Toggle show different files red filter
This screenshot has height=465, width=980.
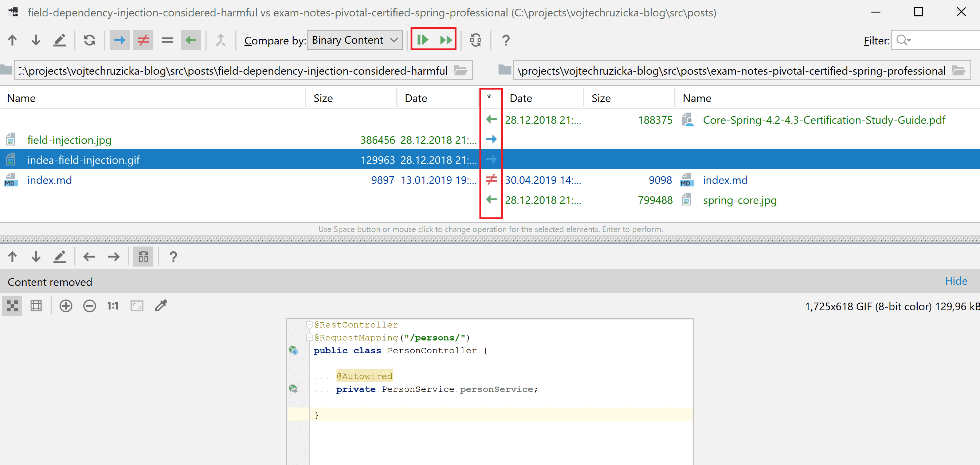tap(143, 40)
